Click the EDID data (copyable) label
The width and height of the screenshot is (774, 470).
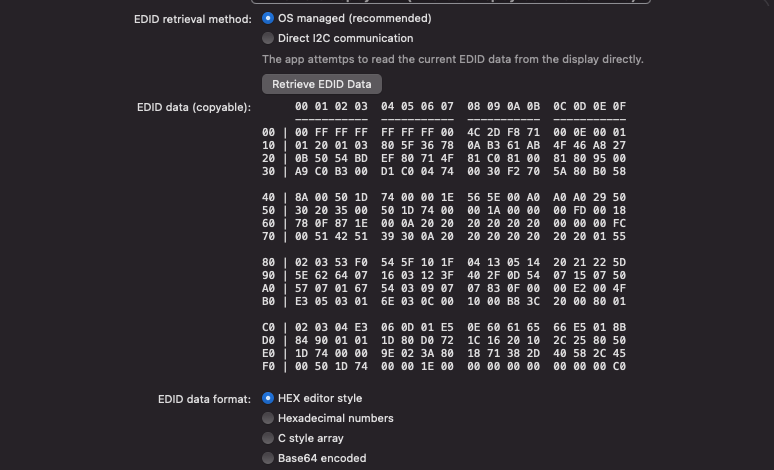point(194,107)
